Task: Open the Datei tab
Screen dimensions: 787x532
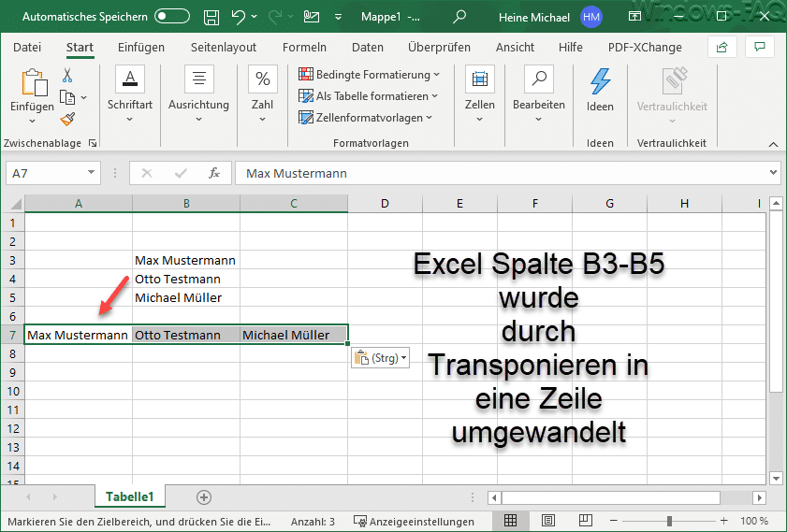Action: pyautogui.click(x=27, y=47)
